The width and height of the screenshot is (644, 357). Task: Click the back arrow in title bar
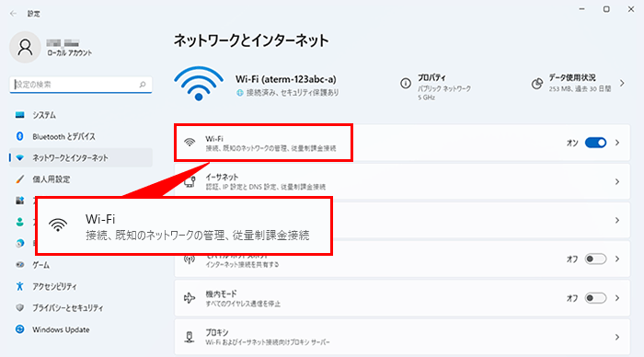13,14
